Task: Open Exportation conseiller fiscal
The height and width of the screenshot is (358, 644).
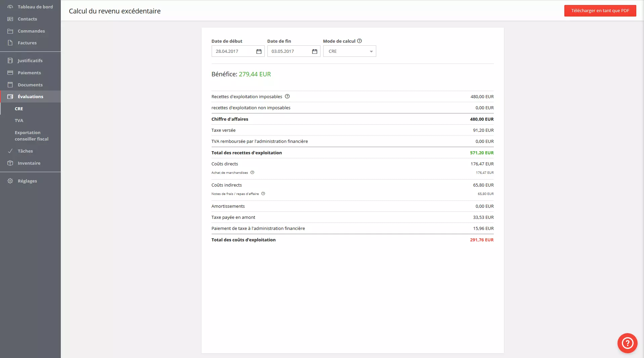Action: [x=31, y=136]
